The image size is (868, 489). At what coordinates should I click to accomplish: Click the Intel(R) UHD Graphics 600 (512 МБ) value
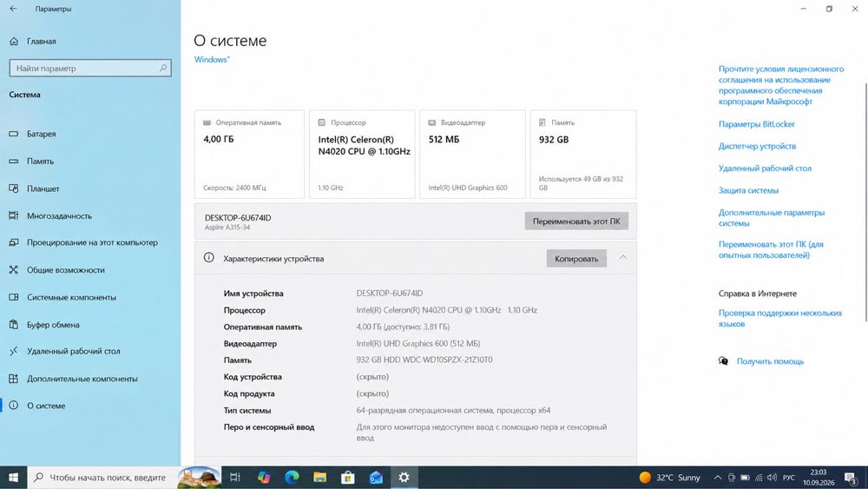click(418, 343)
